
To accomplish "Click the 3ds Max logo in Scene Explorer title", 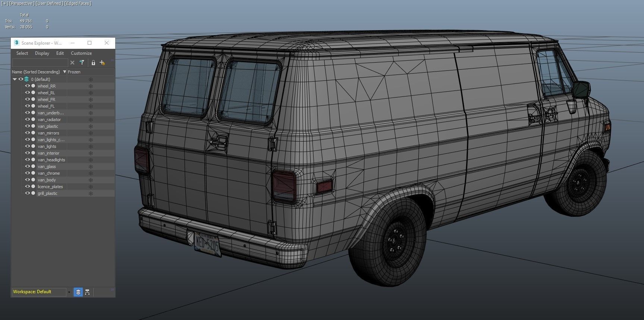I will pyautogui.click(x=16, y=43).
